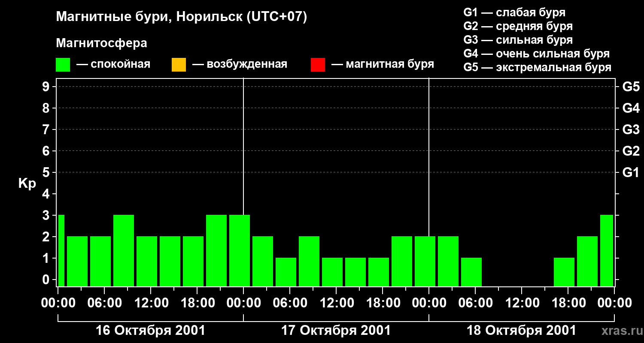Click the value 1 on the Kp axis

[47, 259]
